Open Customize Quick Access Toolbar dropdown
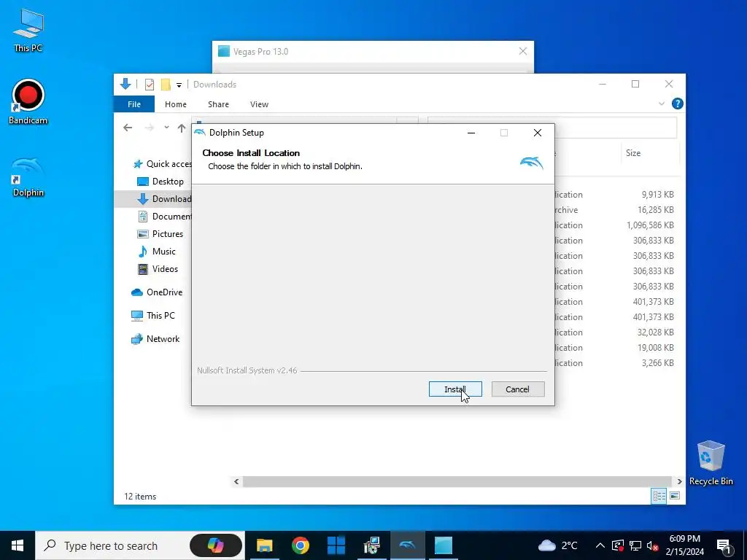The height and width of the screenshot is (560, 747). pos(179,85)
